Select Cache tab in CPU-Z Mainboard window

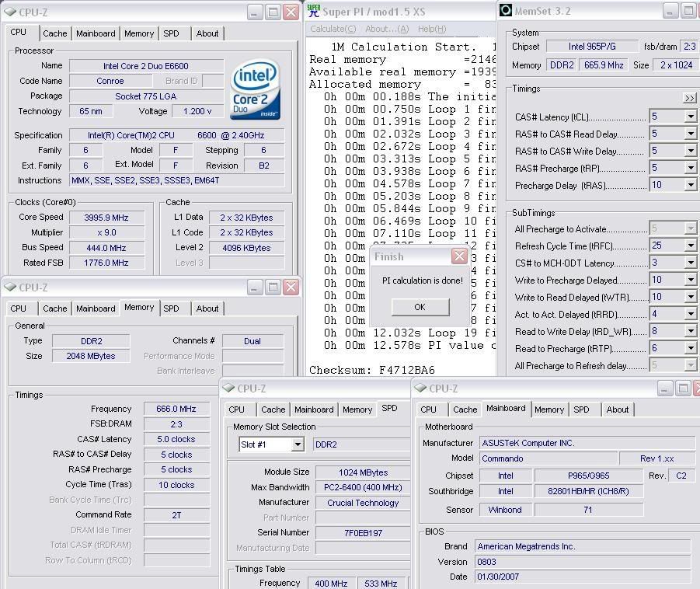pyautogui.click(x=465, y=410)
